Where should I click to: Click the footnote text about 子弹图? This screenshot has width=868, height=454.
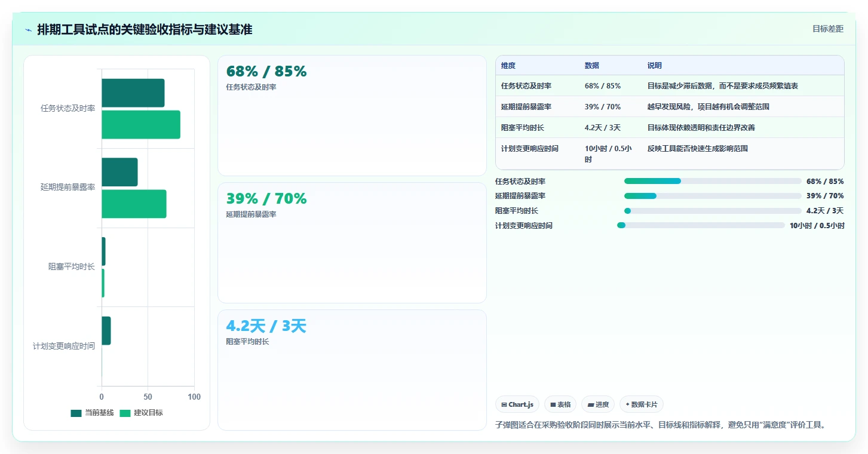click(660, 425)
